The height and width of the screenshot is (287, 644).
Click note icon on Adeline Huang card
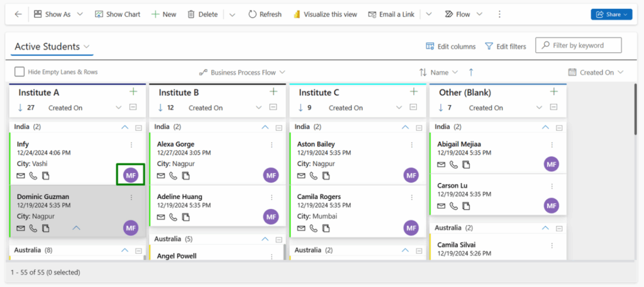click(186, 217)
